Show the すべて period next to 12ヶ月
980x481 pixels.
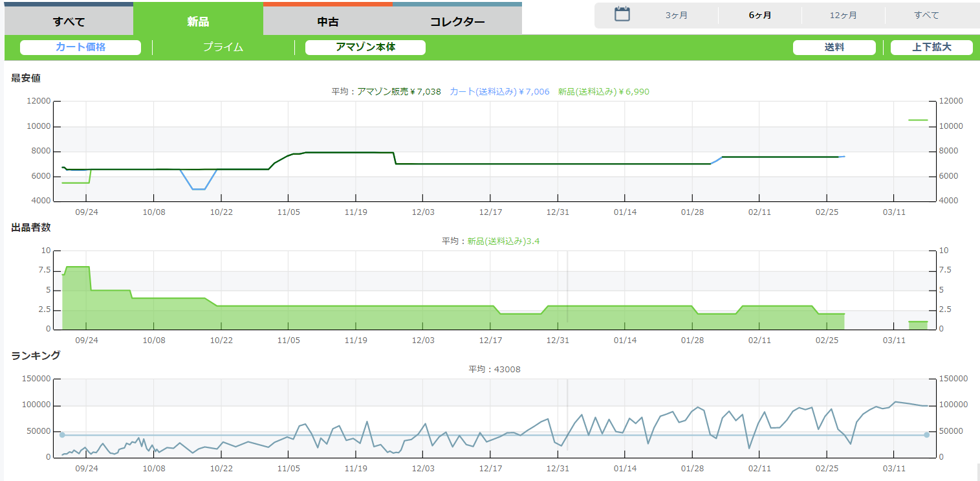[926, 16]
